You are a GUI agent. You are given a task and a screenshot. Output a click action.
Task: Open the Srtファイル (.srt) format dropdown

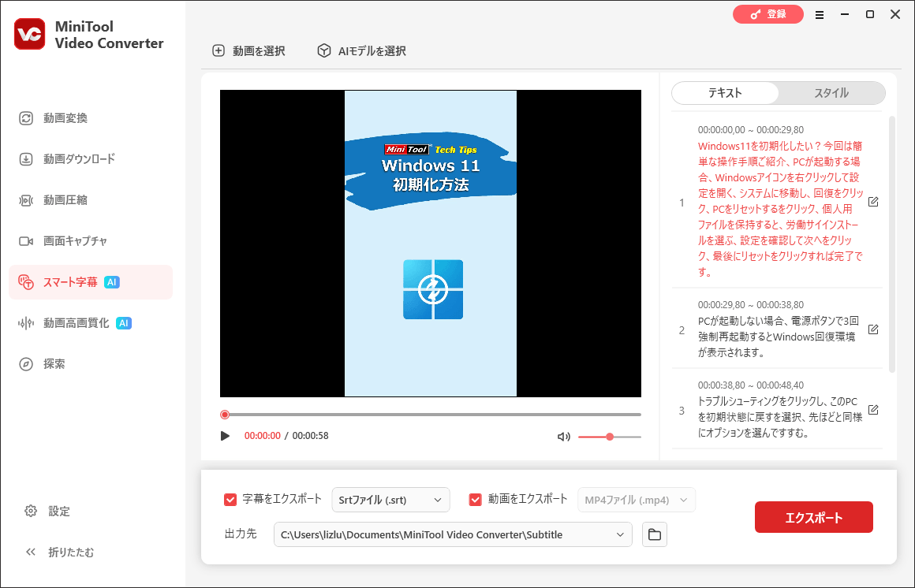[390, 500]
